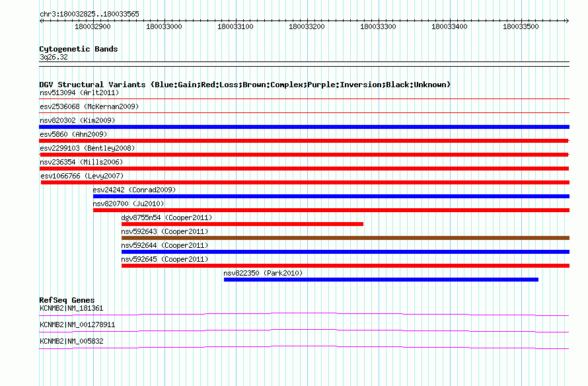Click the esv24242 (Conrad2009) label

coord(134,190)
